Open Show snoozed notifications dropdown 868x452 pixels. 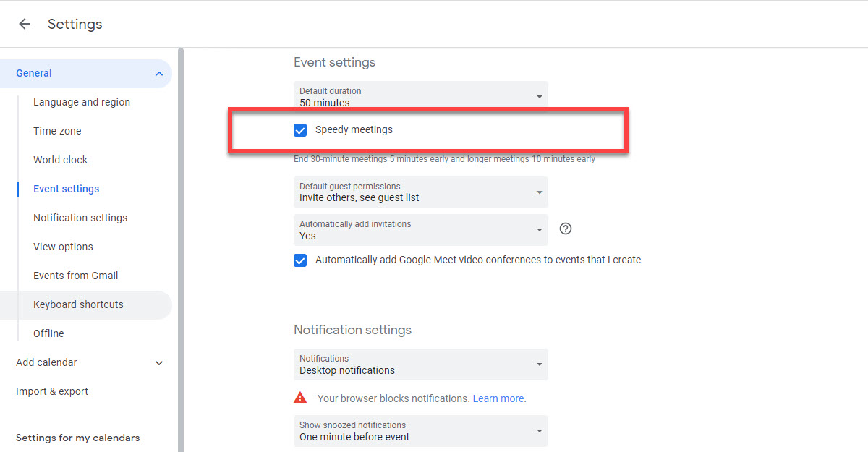point(421,431)
